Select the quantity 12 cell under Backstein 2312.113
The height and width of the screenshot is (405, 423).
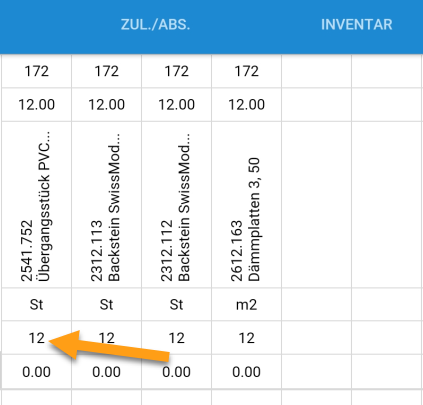pyautogui.click(x=106, y=338)
